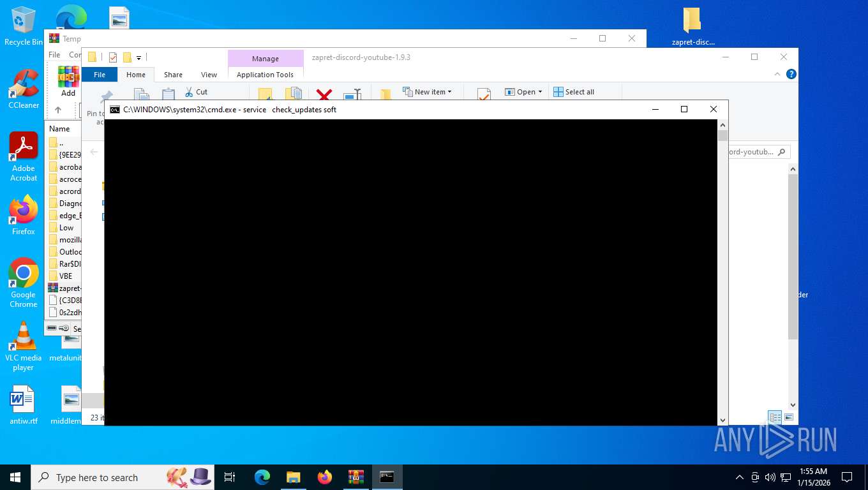The width and height of the screenshot is (868, 490).
Task: Go up one level in WinRAR
Action: pyautogui.click(x=57, y=110)
